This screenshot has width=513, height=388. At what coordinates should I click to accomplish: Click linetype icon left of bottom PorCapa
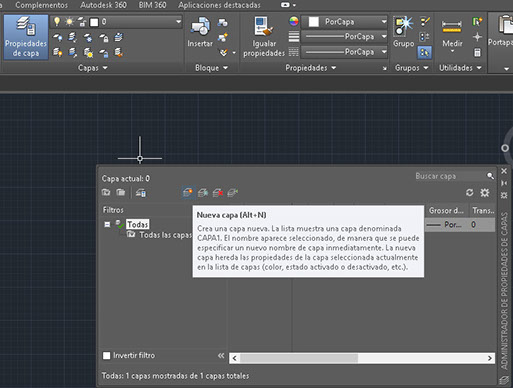click(x=294, y=52)
